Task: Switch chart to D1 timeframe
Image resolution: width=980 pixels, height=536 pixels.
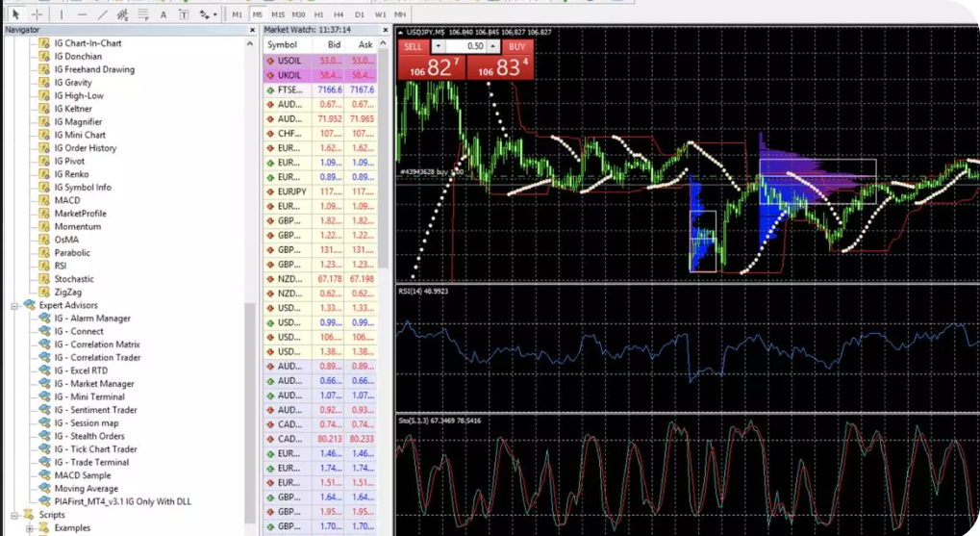Action: 360,14
